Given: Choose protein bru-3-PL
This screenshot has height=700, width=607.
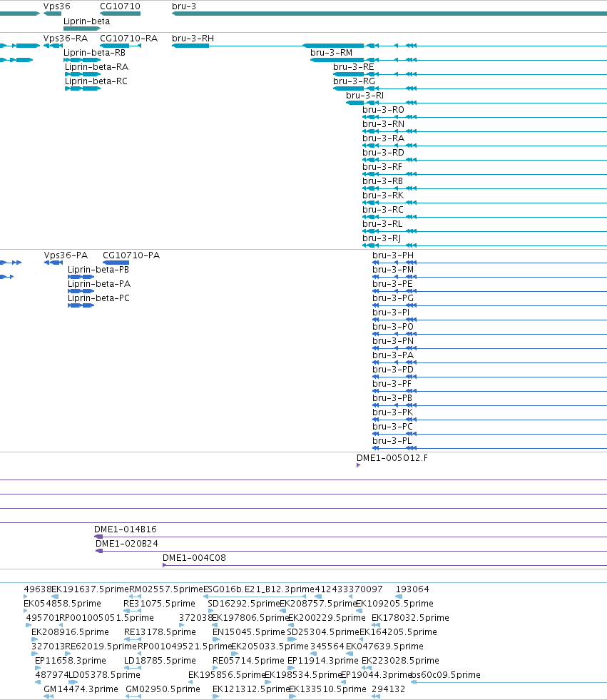Looking at the screenshot, I should [x=392, y=441].
